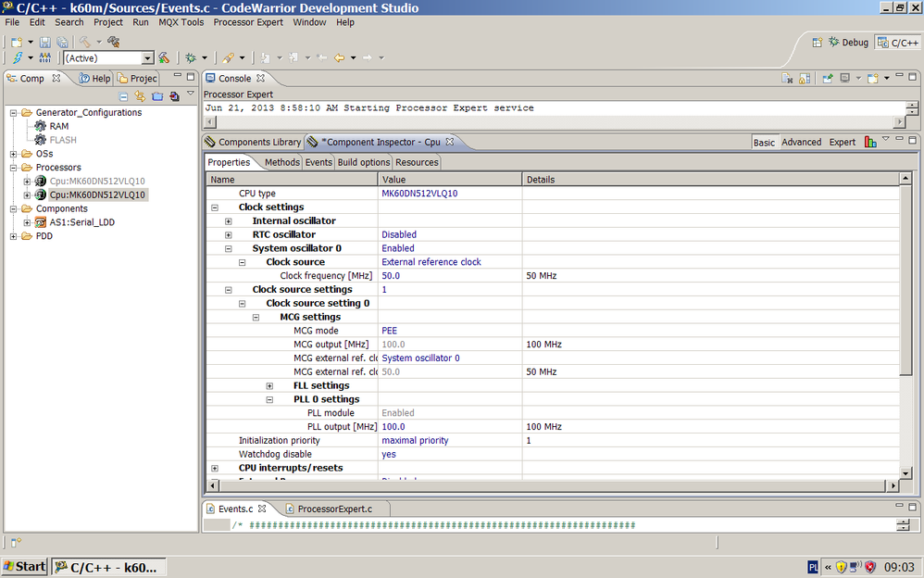Click the build active configuration hammer icon
924x578 pixels.
(164, 57)
